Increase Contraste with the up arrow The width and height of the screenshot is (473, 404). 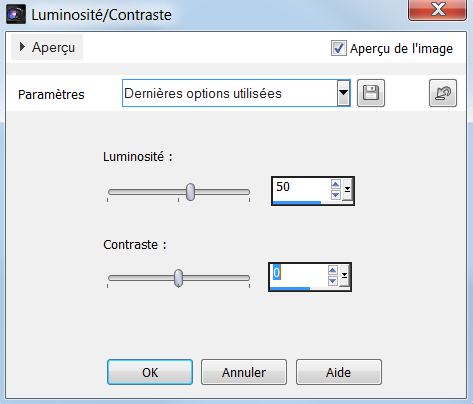point(332,270)
